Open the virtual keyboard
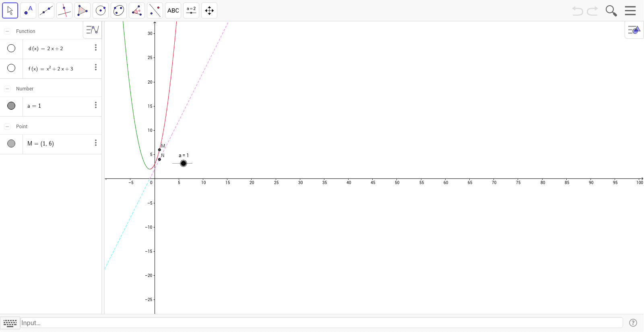 [10, 323]
